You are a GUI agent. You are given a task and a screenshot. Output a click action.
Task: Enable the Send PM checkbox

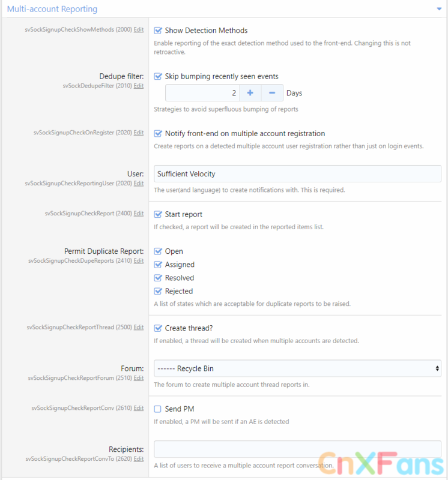(157, 409)
